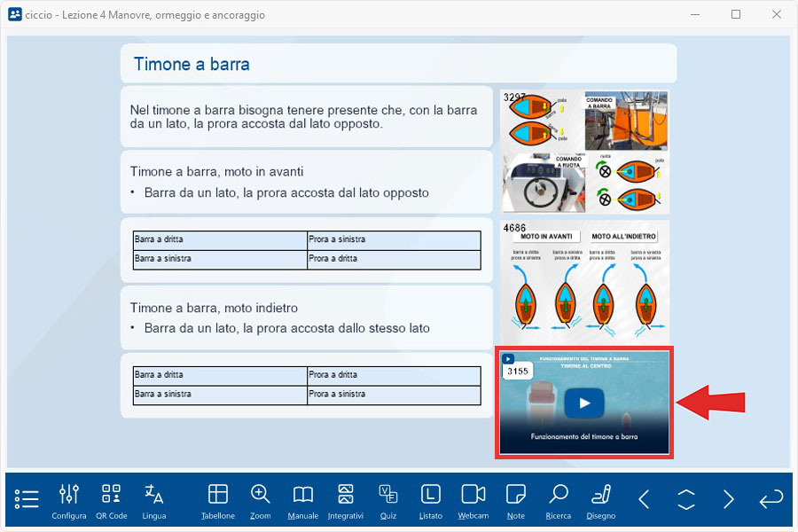Screen dimensions: 798x532
Task: Go to the next slide arrow
Action: pos(728,499)
